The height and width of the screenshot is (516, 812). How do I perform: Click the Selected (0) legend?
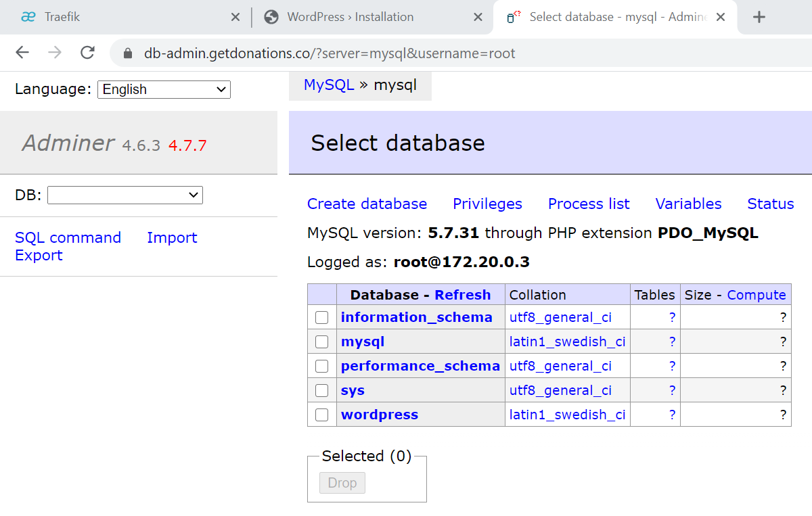point(366,456)
